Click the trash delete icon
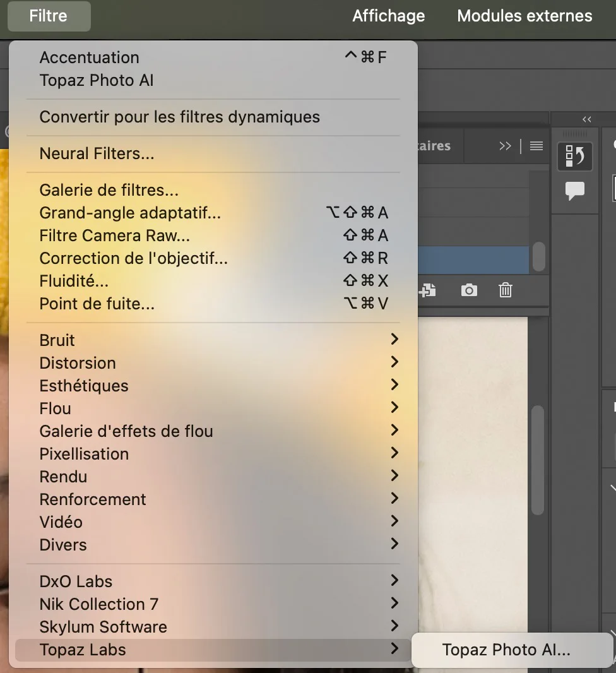The image size is (616, 673). pos(505,290)
